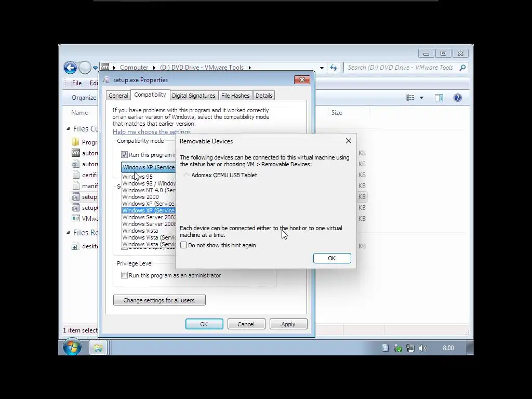Click DVD Drive - VMware Tools breadcrumb

[202, 68]
